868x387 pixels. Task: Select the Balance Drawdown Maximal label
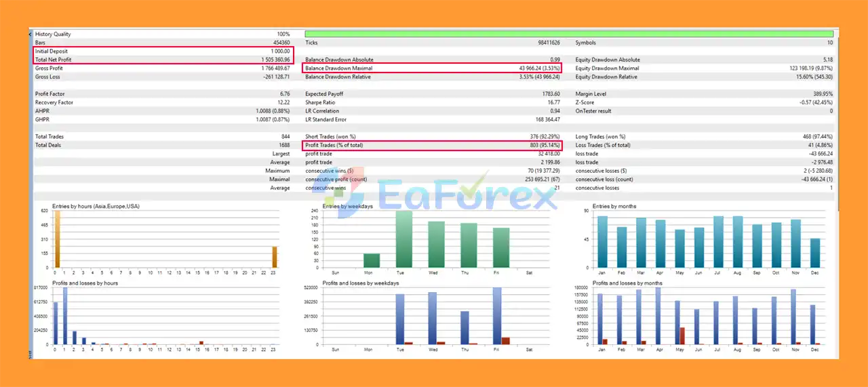338,68
